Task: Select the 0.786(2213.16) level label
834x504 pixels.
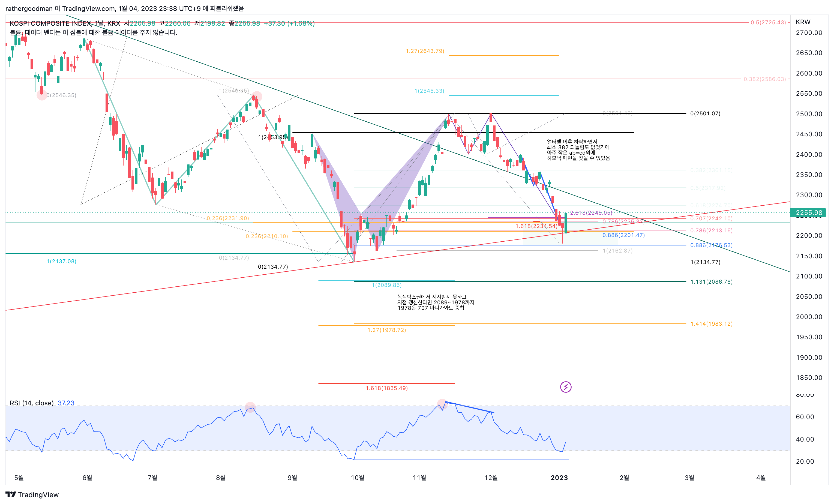Action: coord(711,230)
